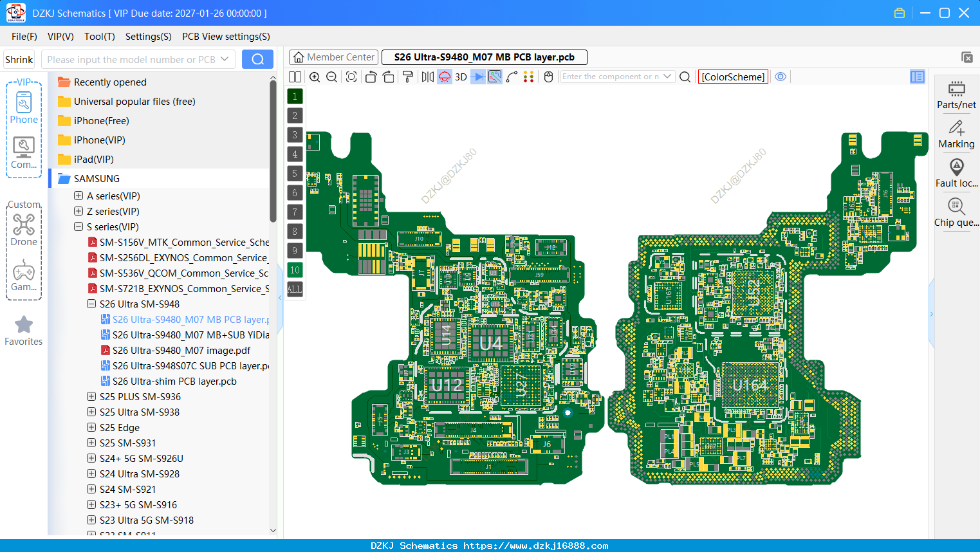Close all tabs with the top-right icon
This screenshot has width=980, height=552.
point(967,57)
